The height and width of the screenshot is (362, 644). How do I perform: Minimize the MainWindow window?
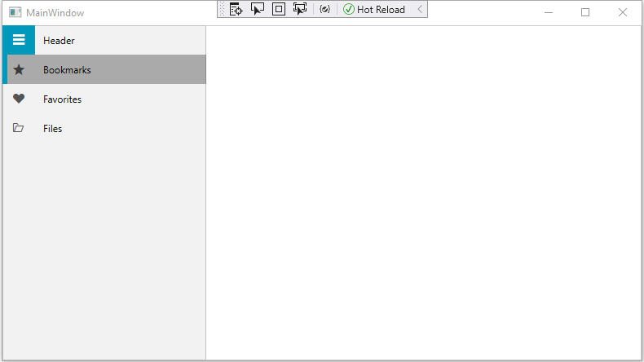point(549,13)
